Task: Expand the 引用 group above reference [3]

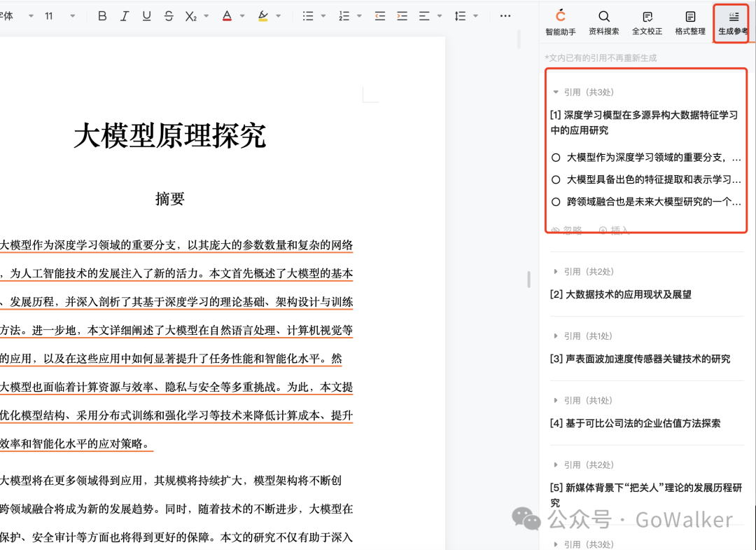Action: pos(555,336)
